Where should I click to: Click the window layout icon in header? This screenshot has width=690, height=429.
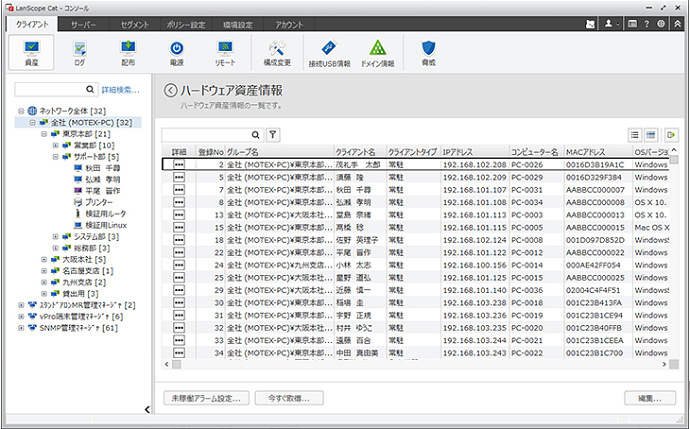(632, 24)
